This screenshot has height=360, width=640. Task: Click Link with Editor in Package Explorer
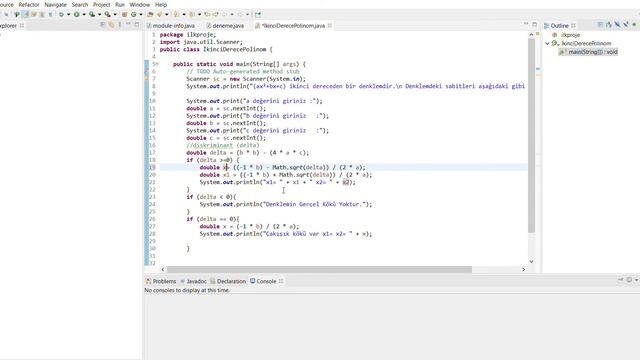pos(111,25)
